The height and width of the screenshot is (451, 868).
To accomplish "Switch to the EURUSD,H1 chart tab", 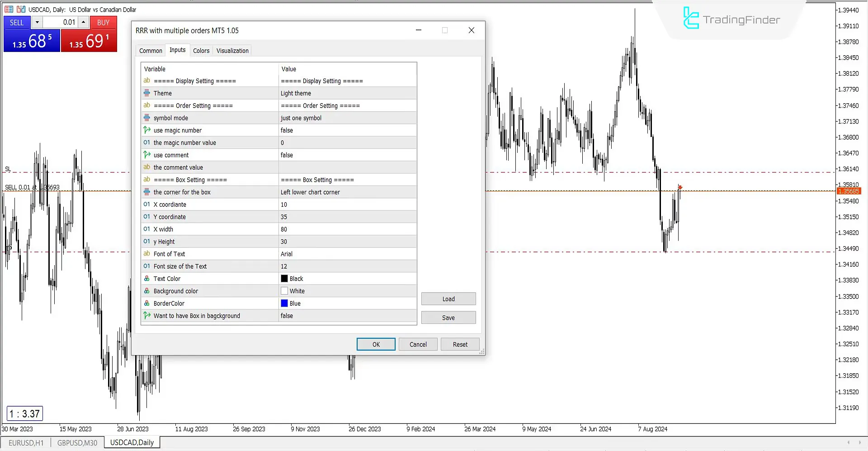I will (26, 443).
